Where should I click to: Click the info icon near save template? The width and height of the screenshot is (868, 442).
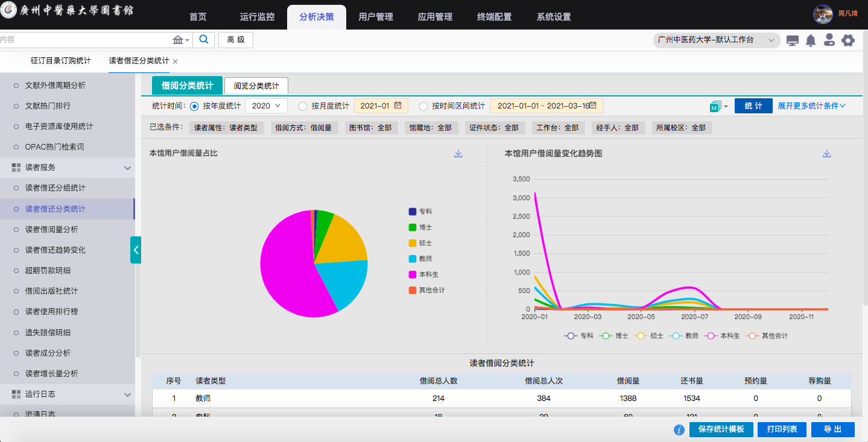point(679,430)
